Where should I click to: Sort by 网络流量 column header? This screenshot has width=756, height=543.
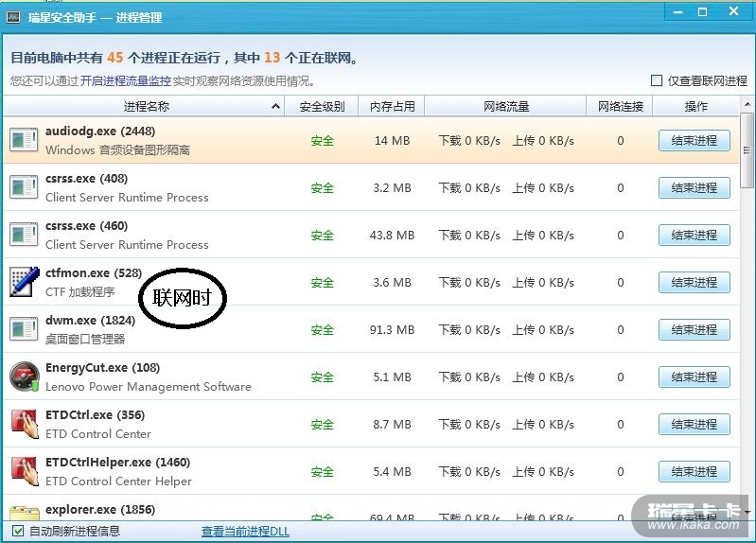point(506,106)
